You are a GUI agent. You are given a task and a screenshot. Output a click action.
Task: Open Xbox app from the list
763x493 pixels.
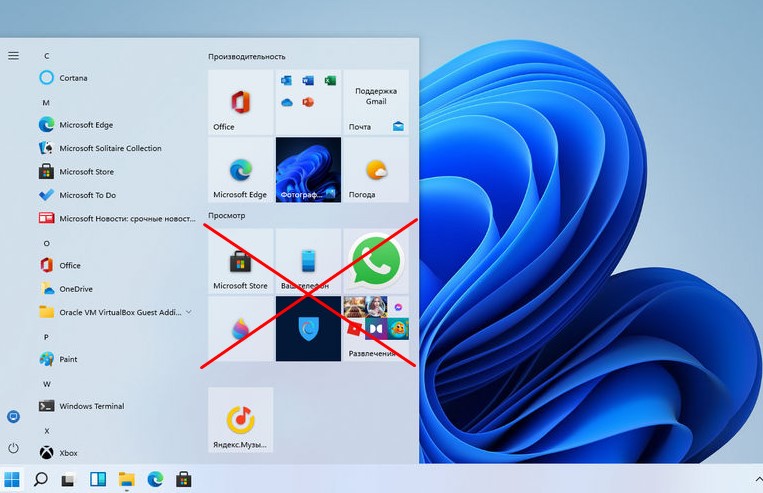click(117, 453)
